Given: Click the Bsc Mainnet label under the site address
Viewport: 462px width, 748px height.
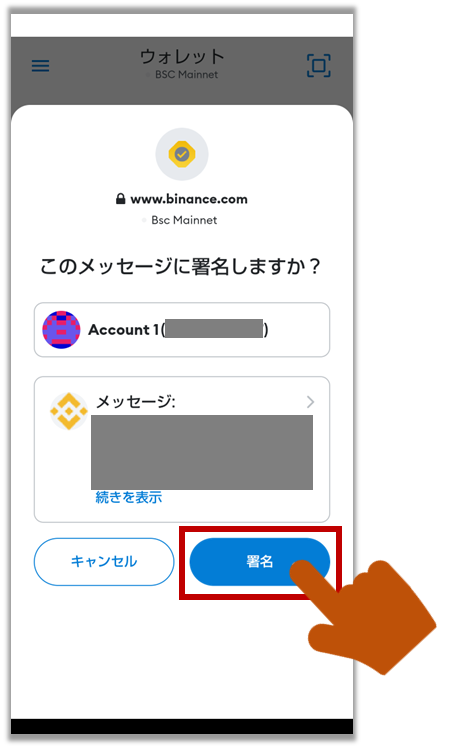Looking at the screenshot, I should point(184,220).
